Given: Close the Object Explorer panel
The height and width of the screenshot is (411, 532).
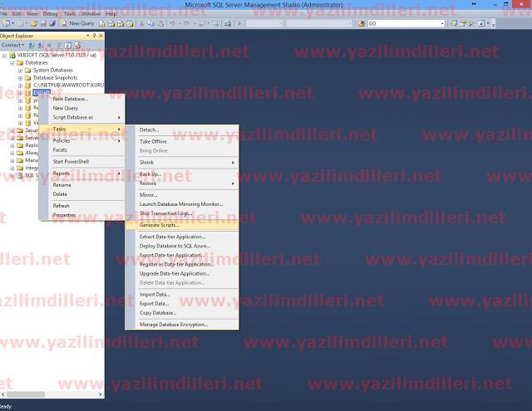Looking at the screenshot, I should point(101,36).
